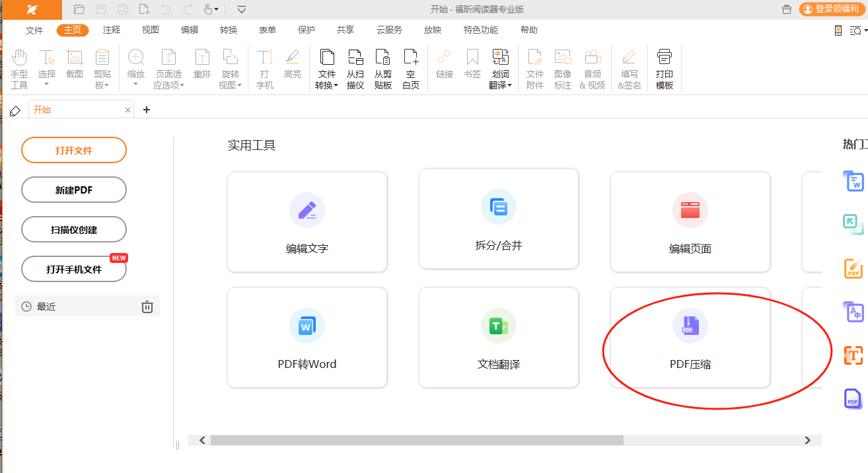Click the 打开文件 button
This screenshot has width=868, height=473.
(74, 150)
